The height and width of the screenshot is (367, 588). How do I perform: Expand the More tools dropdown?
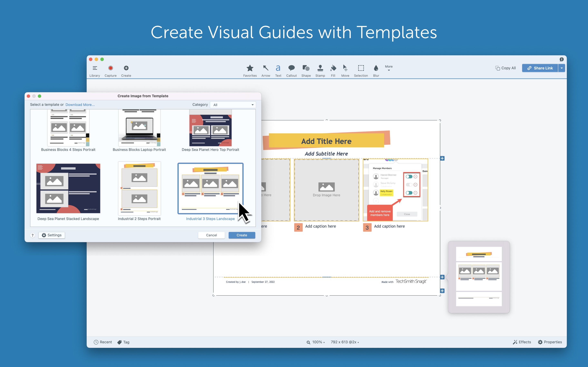click(389, 68)
